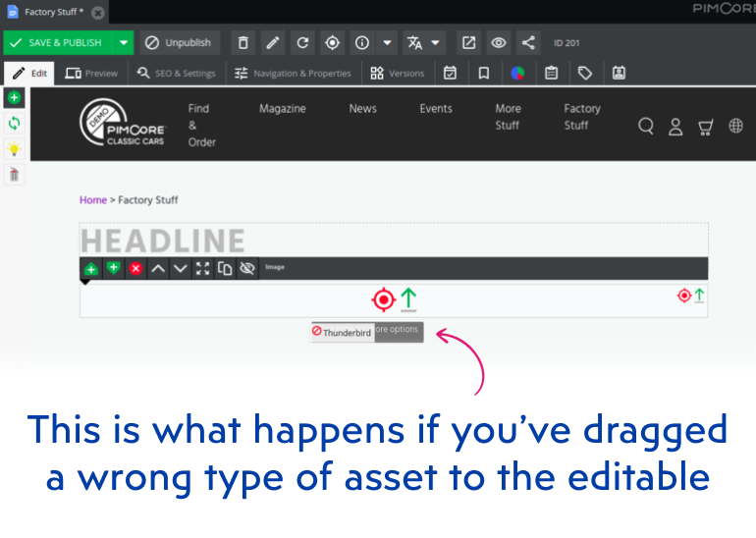Viewport: 756px width, 538px height.
Task: Open the translation dropdown arrow
Action: [435, 43]
